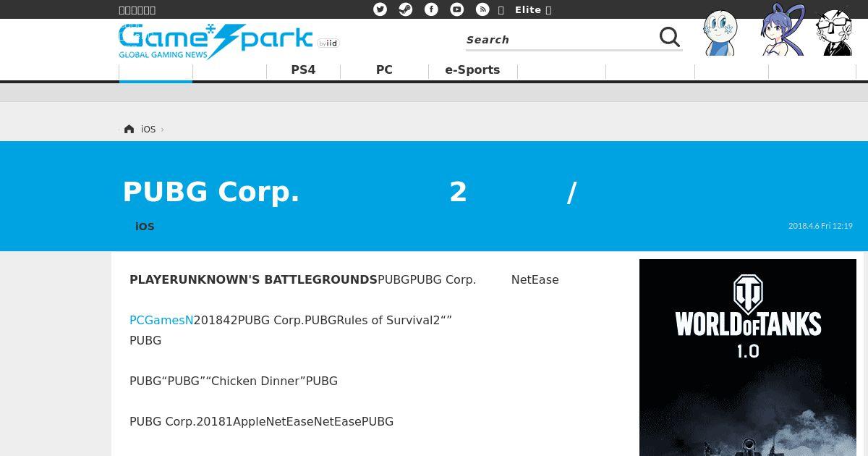Click the 'Chicken Dinner' paragraph text
Screen dimensions: 868x456
(x=234, y=381)
